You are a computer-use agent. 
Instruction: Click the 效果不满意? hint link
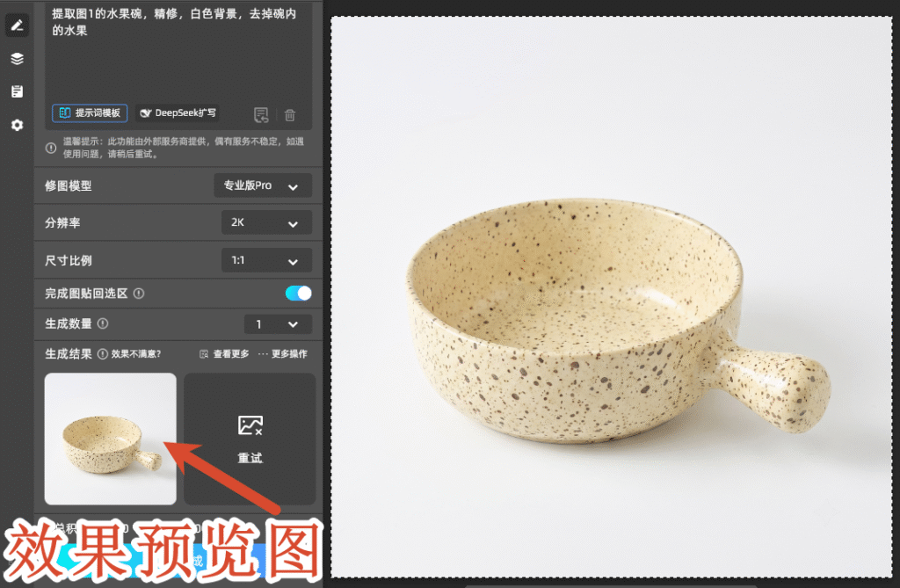point(136,353)
